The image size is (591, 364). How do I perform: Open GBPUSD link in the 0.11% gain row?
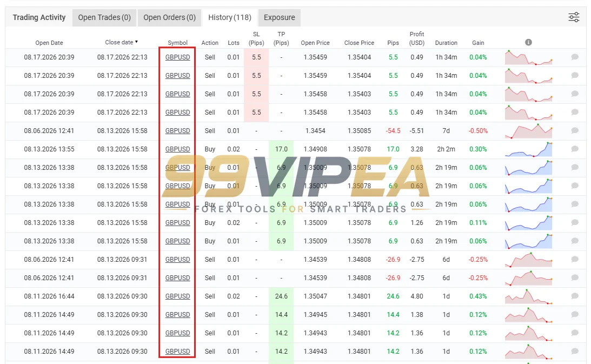coord(177,222)
